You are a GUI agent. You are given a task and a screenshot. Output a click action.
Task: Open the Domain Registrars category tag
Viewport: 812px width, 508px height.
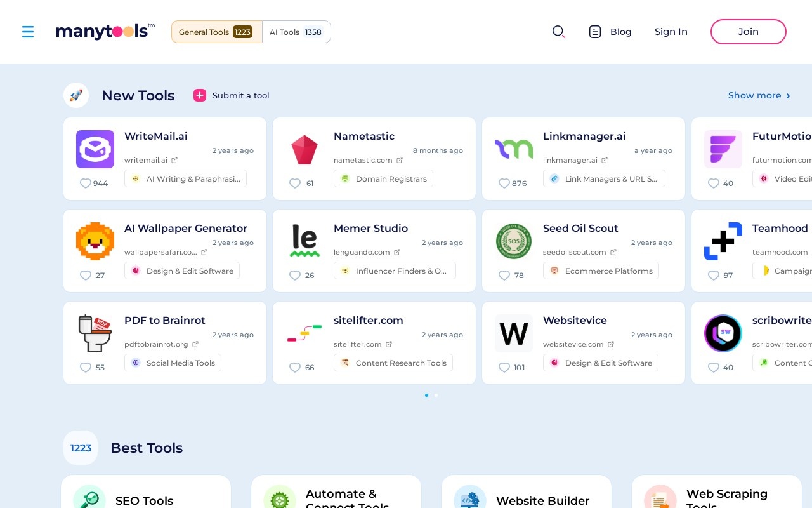tap(383, 178)
